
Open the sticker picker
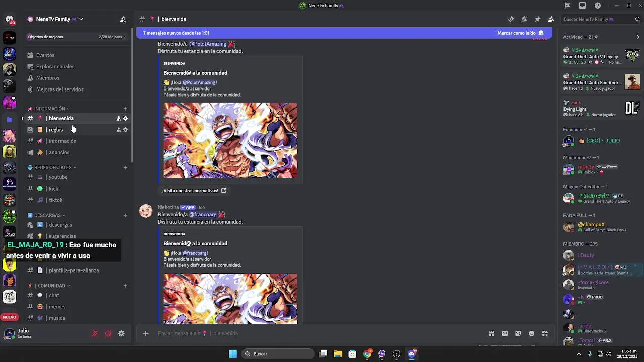pos(518,333)
